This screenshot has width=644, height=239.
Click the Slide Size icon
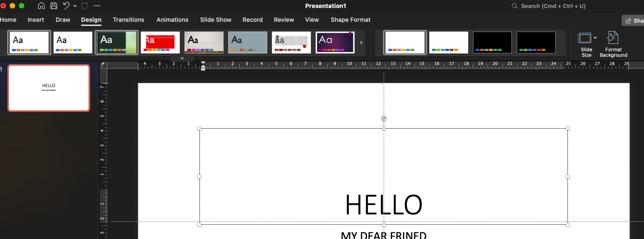point(584,38)
